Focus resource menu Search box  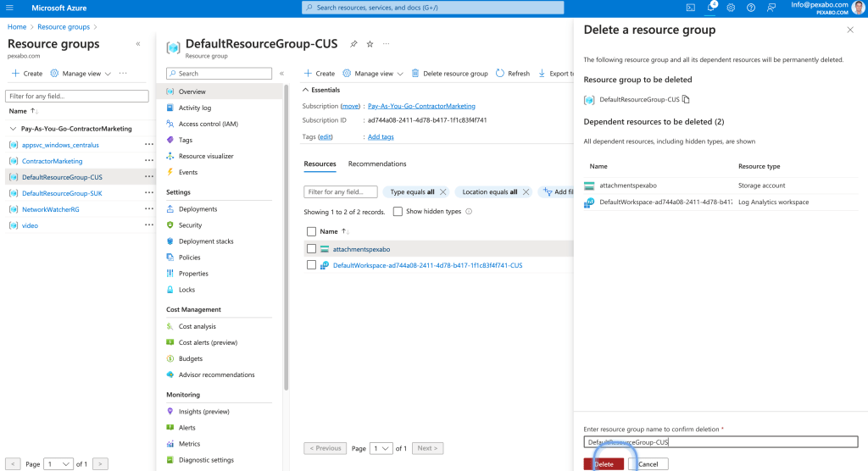(x=219, y=73)
